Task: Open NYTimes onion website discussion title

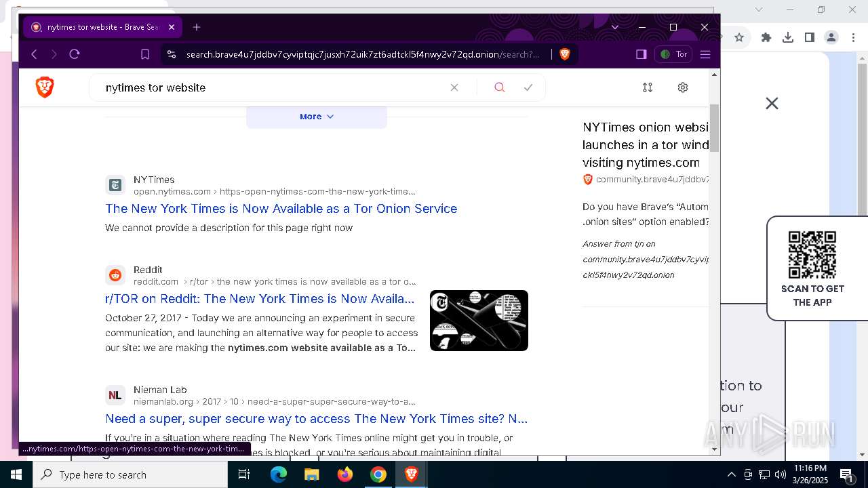Action: tap(646, 144)
